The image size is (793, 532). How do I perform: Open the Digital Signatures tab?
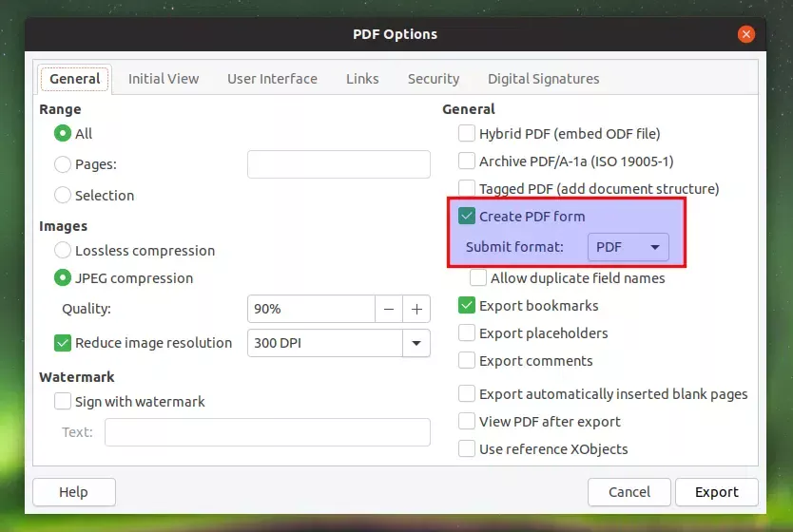[x=543, y=79]
